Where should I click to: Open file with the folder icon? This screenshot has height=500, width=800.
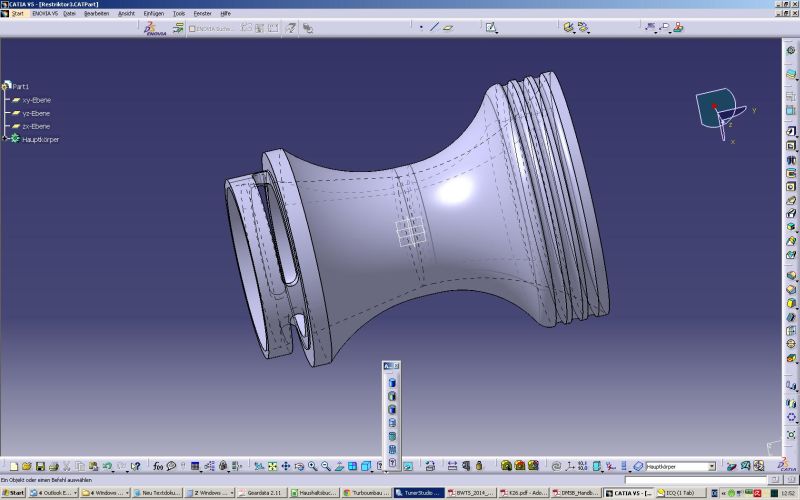coord(27,467)
